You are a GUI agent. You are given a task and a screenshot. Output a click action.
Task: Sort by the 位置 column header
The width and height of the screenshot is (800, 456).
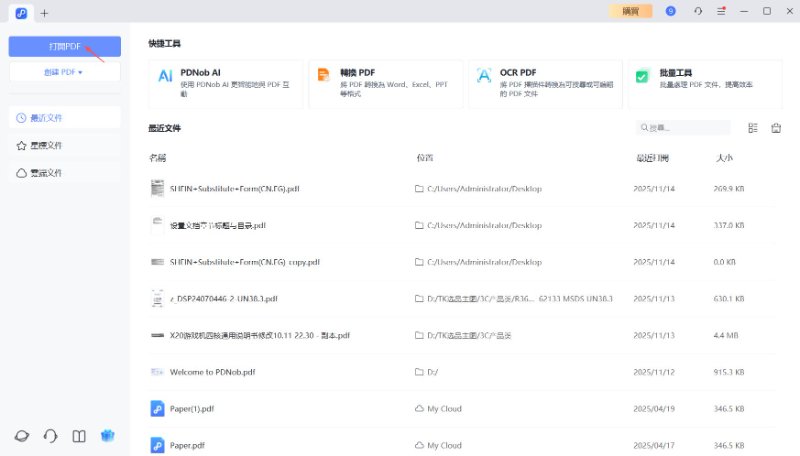424,158
